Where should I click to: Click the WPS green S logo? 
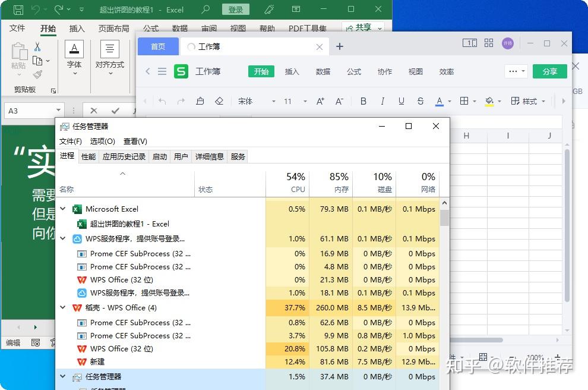[181, 71]
